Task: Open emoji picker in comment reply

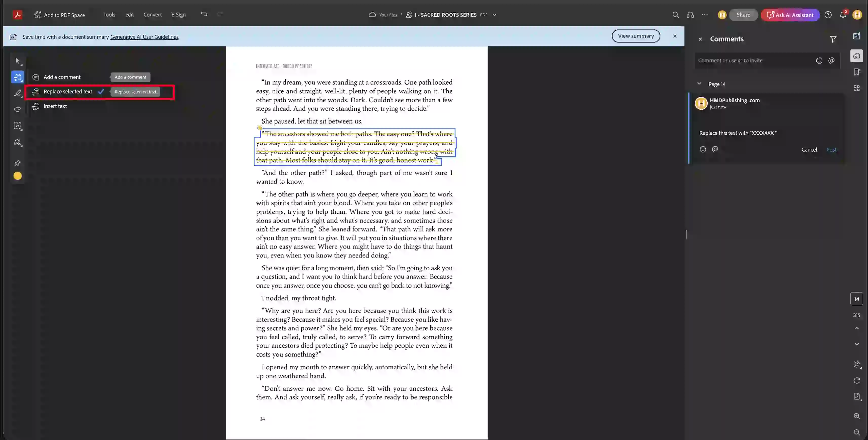Action: point(703,149)
